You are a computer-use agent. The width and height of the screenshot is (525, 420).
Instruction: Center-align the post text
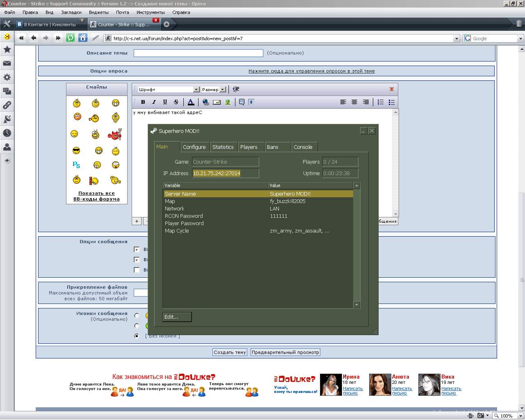[354, 102]
